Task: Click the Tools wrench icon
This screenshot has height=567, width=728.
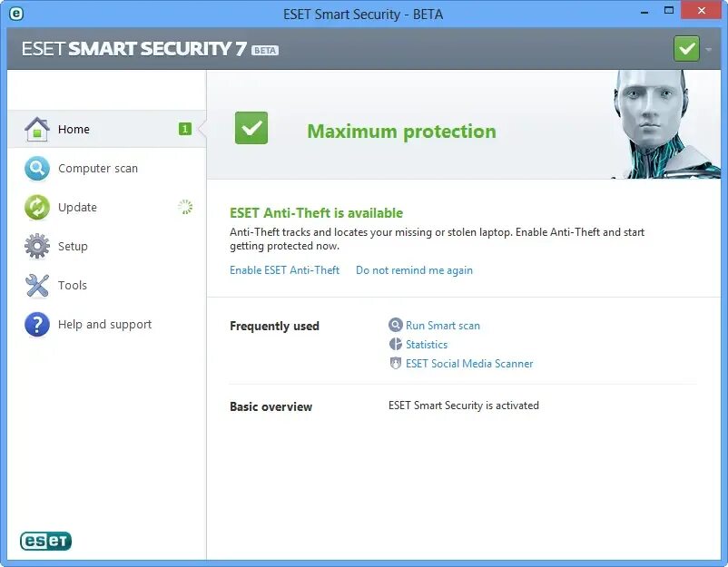Action: tap(36, 285)
